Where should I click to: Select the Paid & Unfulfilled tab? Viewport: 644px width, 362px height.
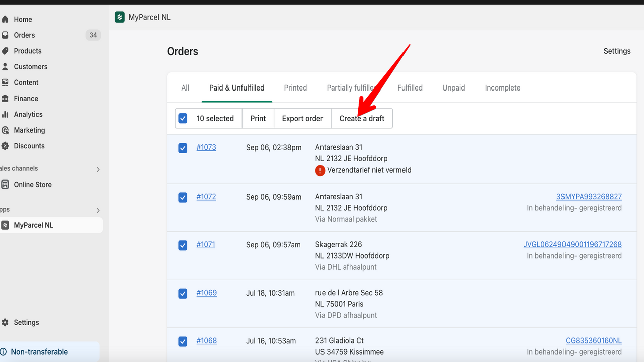[237, 88]
